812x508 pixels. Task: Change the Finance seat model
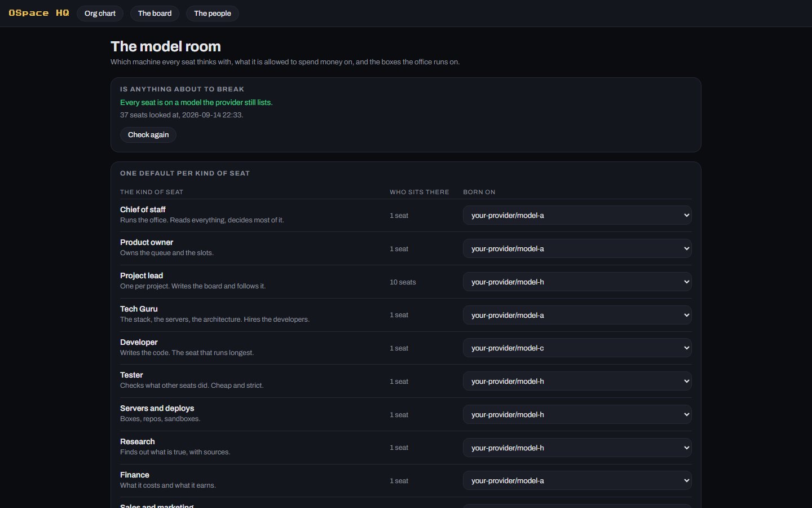click(x=577, y=481)
